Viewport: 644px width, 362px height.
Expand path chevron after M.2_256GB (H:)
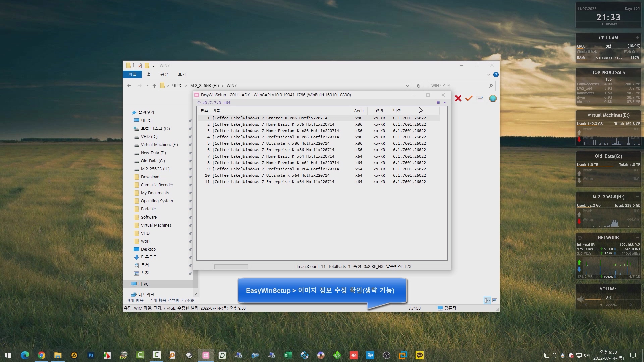[x=223, y=86]
